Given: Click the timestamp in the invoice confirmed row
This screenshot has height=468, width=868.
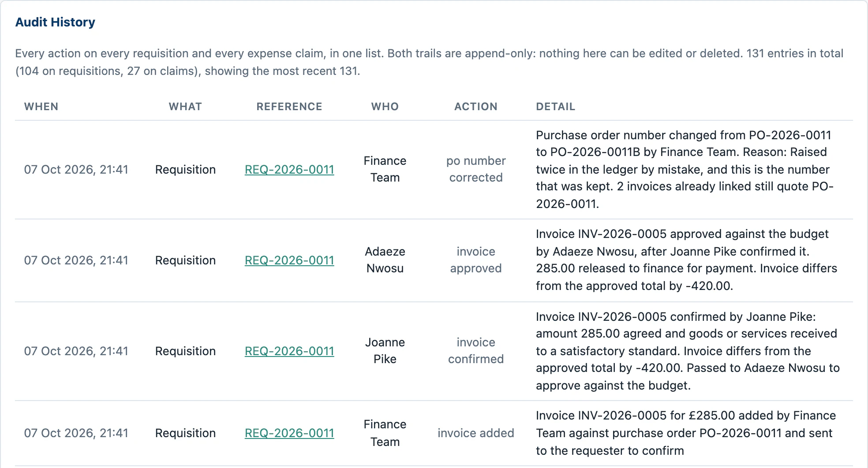Looking at the screenshot, I should [x=76, y=351].
